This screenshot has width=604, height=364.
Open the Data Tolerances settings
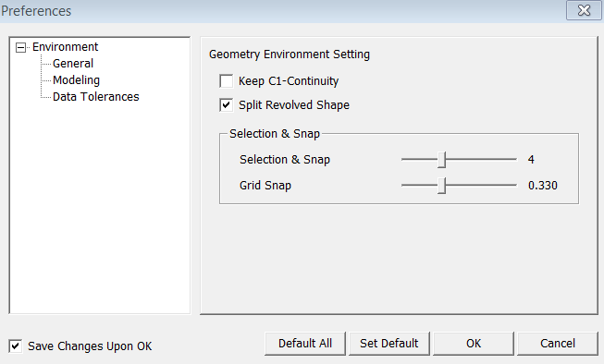click(x=95, y=97)
